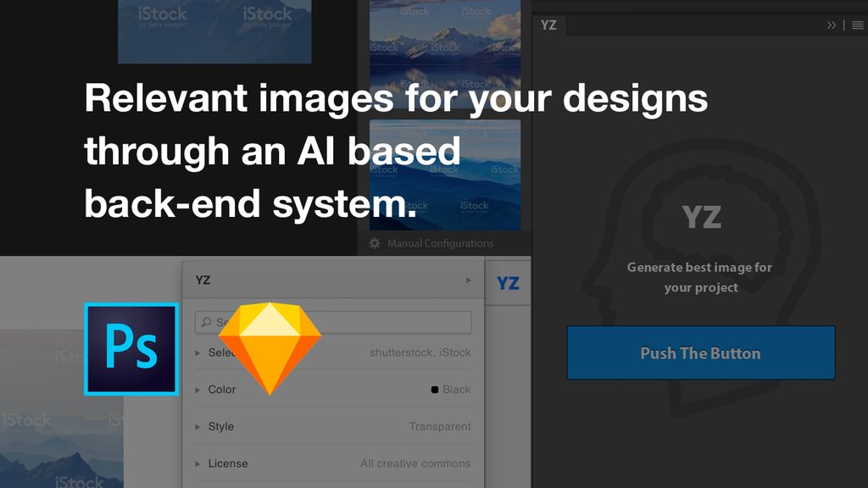Click the 'shutterstock, iStock' value
868x488 pixels.
420,352
